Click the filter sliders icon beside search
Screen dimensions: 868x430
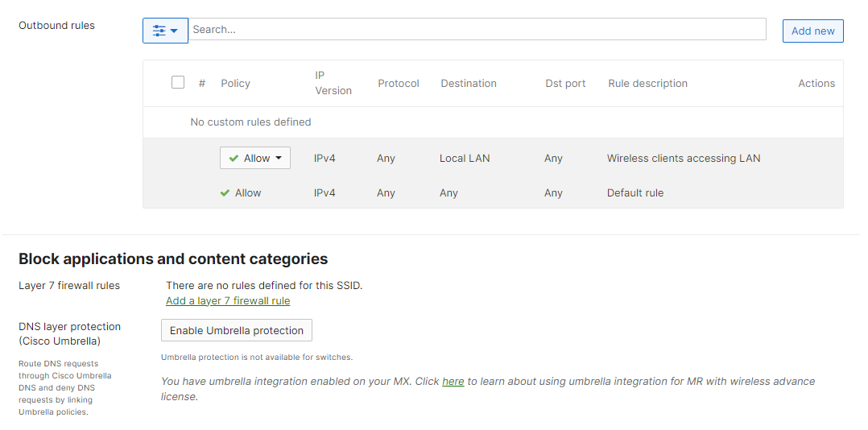pyautogui.click(x=159, y=31)
